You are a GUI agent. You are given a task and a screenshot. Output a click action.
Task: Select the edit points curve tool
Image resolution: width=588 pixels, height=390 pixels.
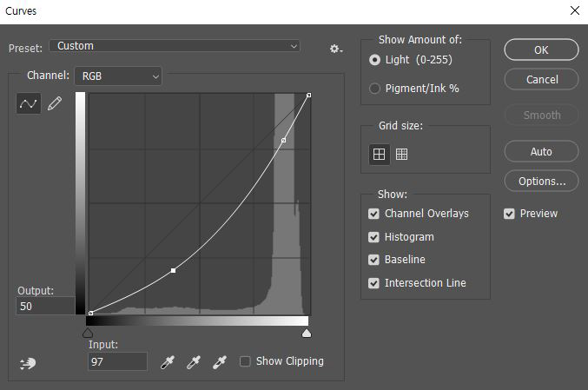pos(29,103)
